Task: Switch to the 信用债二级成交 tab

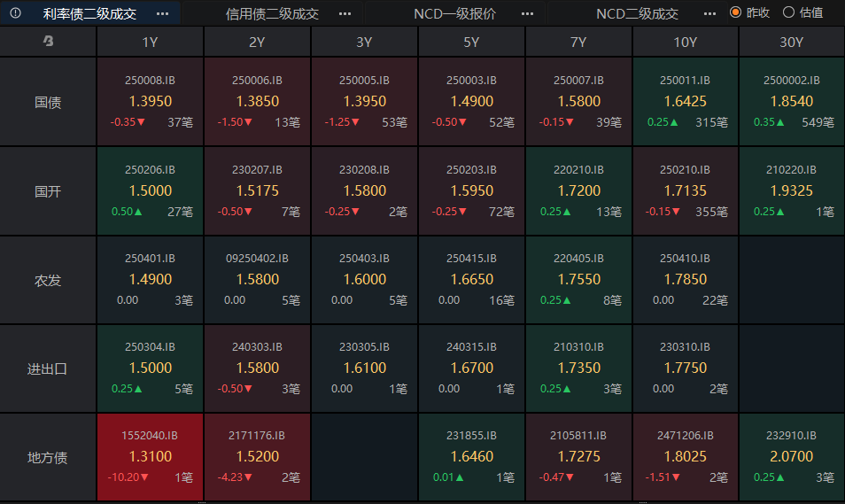Action: 272,13
